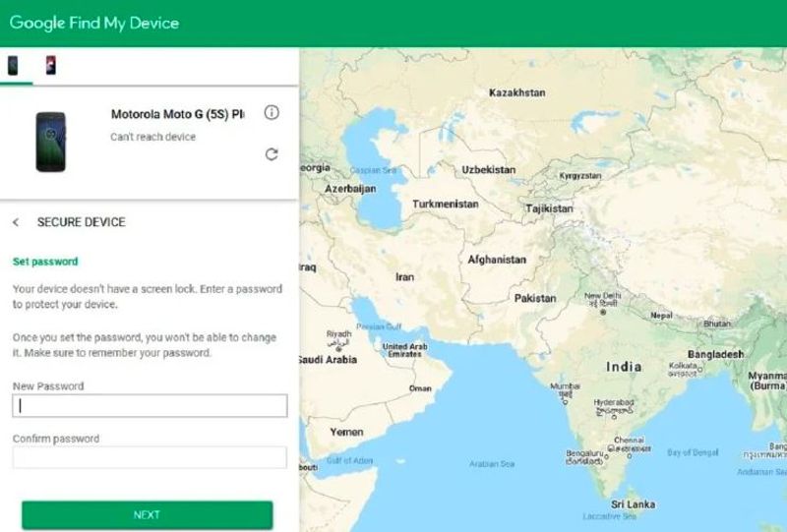
Task: Click Turkmenistan on the map
Action: click(x=446, y=204)
